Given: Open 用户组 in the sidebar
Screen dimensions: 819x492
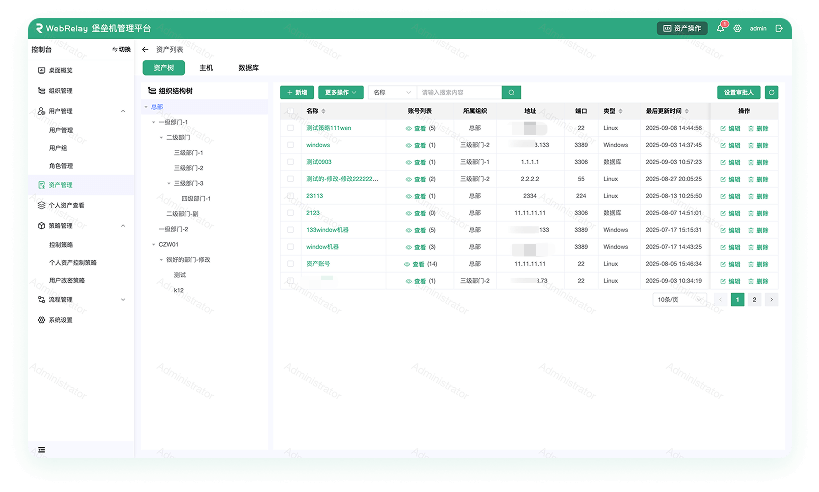Looking at the screenshot, I should pos(58,148).
